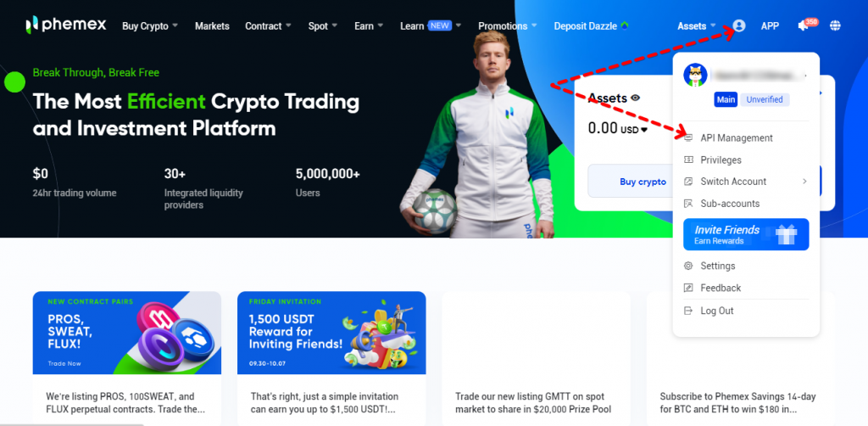Click the API Management icon
This screenshot has width=868, height=426.
688,137
